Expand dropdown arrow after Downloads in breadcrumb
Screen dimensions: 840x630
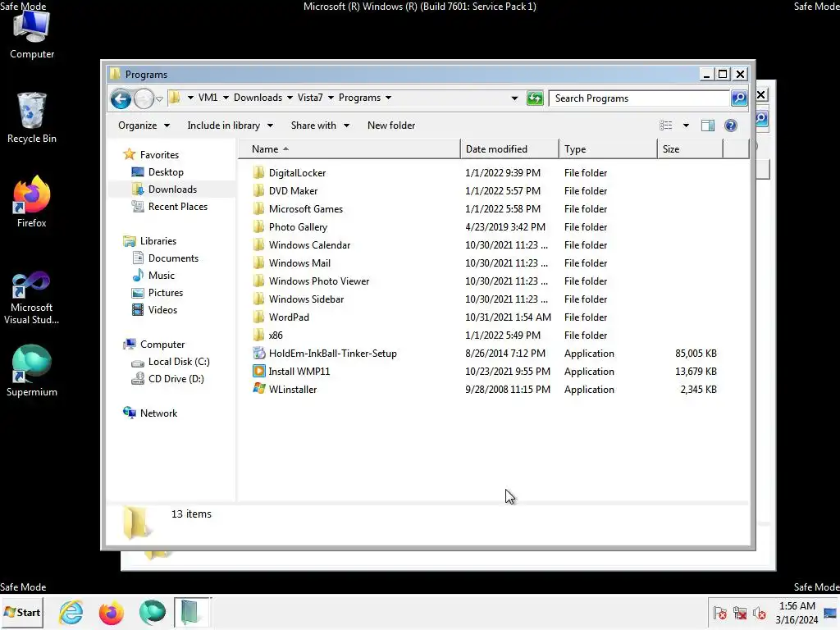[290, 98]
